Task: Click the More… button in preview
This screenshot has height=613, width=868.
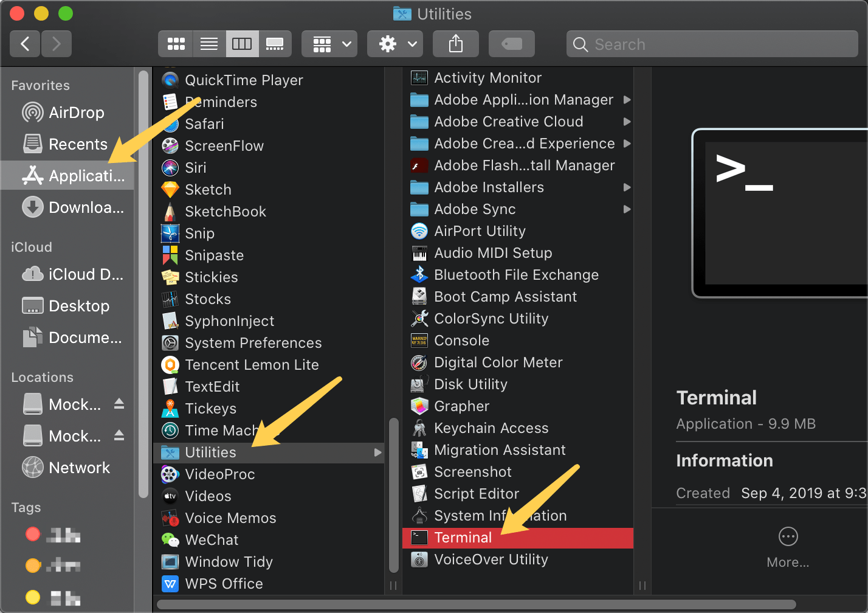Action: click(788, 547)
